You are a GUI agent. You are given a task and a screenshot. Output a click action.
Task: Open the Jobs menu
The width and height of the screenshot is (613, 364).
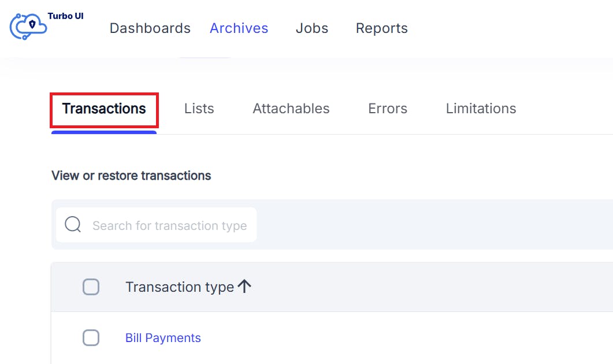coord(311,28)
